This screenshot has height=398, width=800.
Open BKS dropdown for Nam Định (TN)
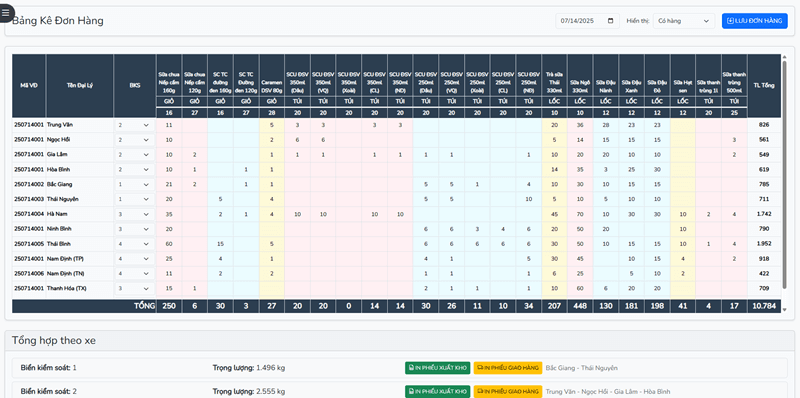[134, 273]
